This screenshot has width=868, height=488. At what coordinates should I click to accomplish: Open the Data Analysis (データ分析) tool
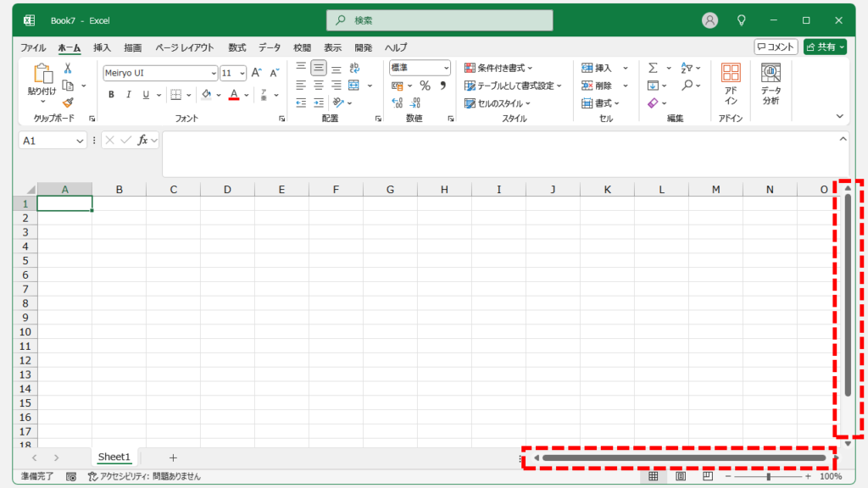tap(770, 84)
